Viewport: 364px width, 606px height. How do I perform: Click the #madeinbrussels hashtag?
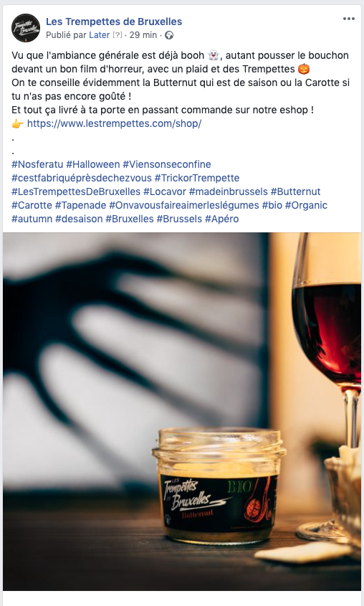(x=228, y=191)
